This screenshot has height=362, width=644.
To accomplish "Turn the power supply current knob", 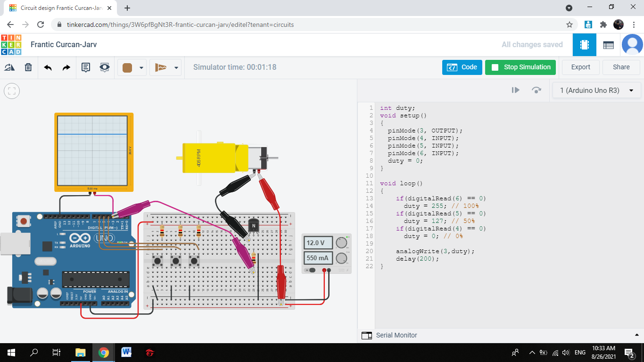I will tap(341, 258).
